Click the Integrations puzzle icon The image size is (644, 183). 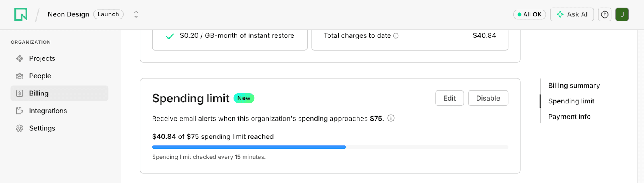point(19,111)
